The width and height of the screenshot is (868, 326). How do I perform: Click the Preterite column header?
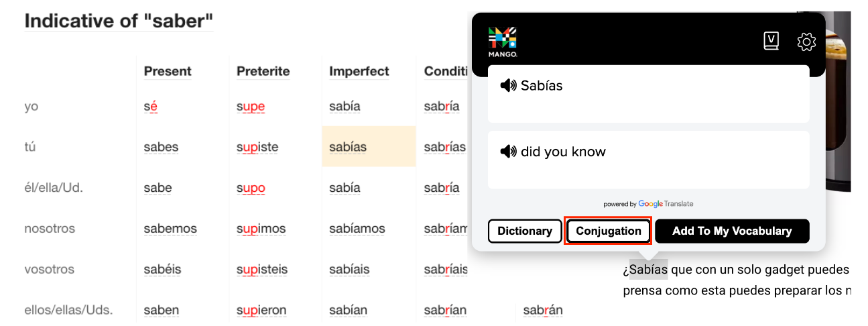(263, 71)
